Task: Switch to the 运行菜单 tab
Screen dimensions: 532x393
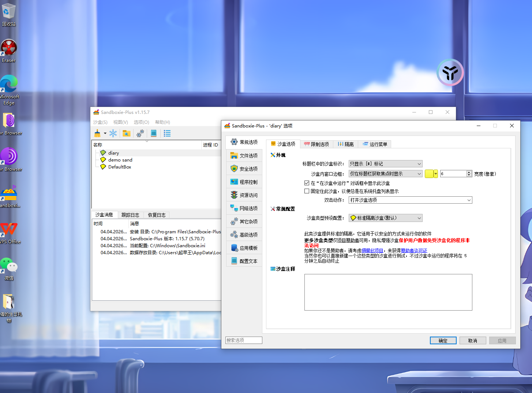Action: 375,144
